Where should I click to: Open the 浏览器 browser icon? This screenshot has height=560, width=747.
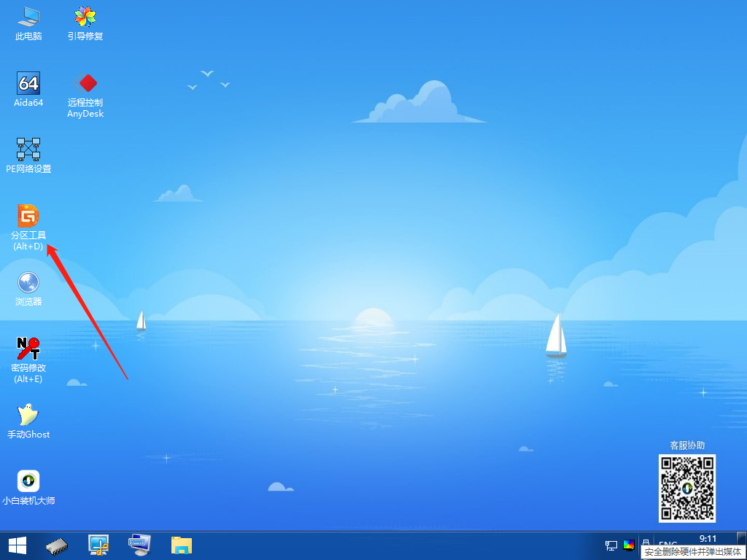pos(28,289)
